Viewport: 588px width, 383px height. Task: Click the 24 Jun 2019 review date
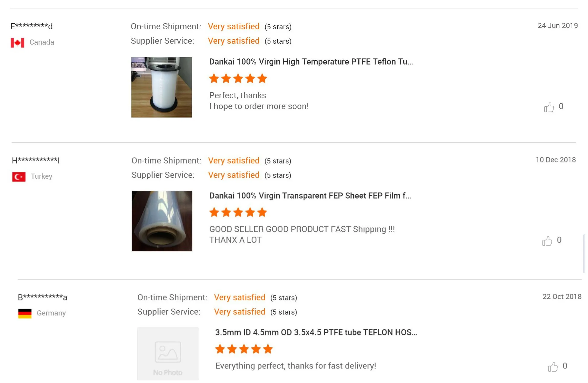coord(558,26)
